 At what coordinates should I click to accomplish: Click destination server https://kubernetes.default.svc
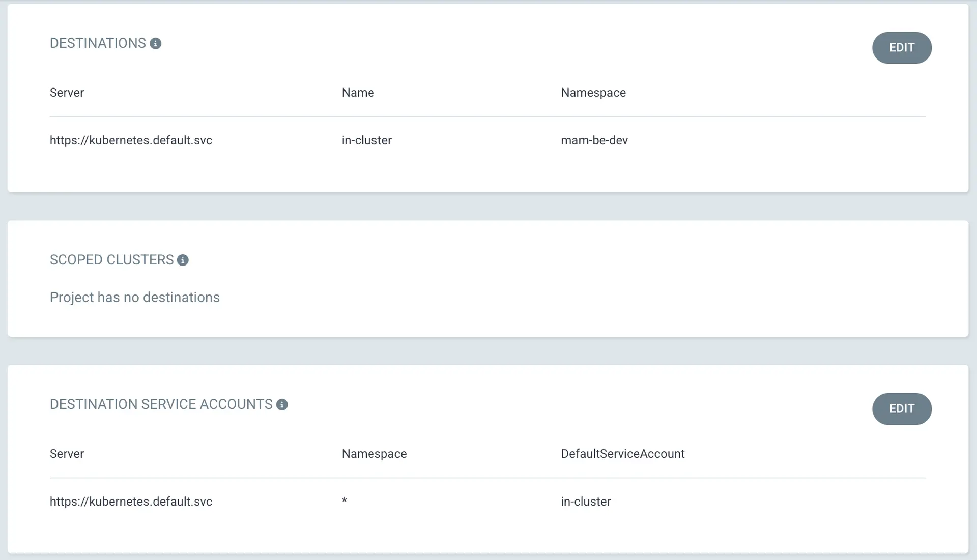point(131,140)
